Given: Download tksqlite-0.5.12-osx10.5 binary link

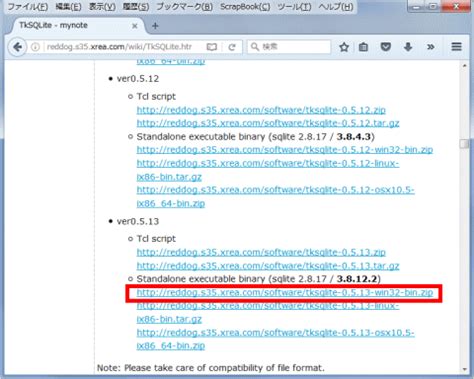Looking at the screenshot, I should tap(275, 197).
